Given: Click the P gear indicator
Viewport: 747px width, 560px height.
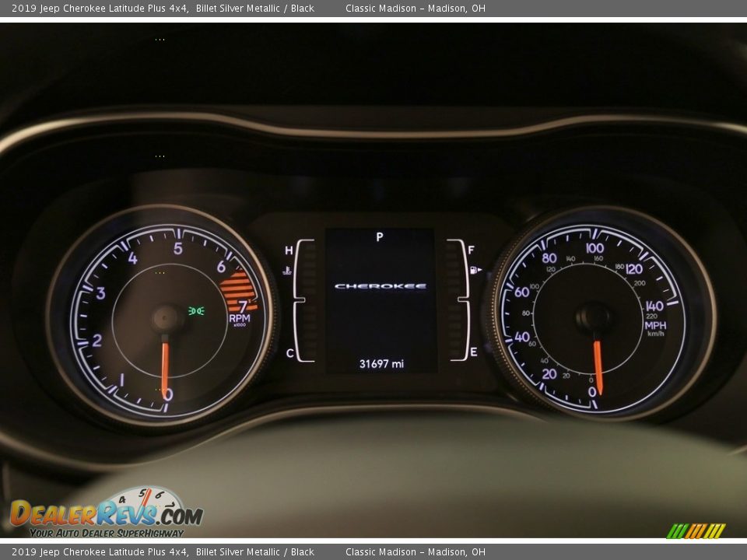Looking at the screenshot, I should tap(380, 236).
